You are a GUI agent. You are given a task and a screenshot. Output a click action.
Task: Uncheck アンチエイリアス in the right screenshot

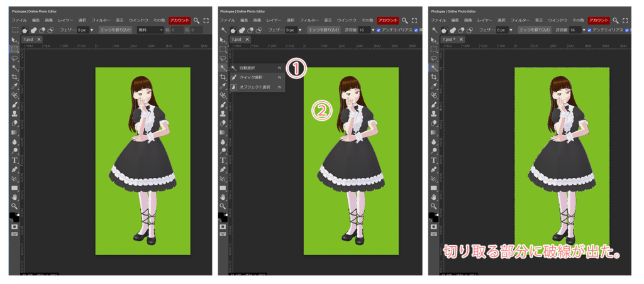[x=589, y=30]
